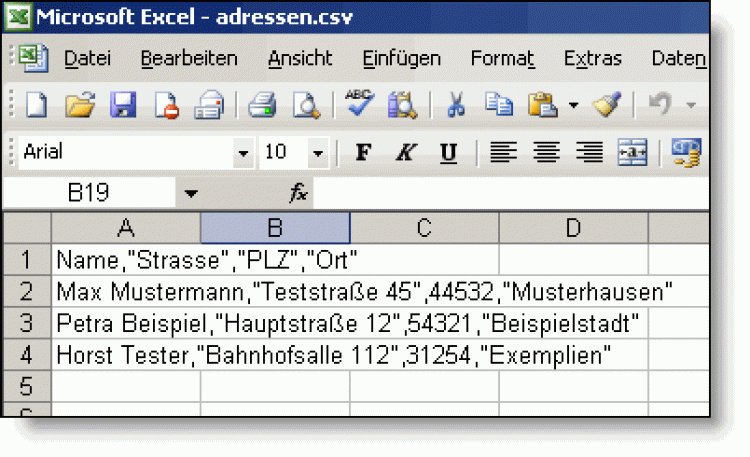Select column A header
Image resolution: width=750 pixels, height=457 pixels.
click(x=126, y=228)
